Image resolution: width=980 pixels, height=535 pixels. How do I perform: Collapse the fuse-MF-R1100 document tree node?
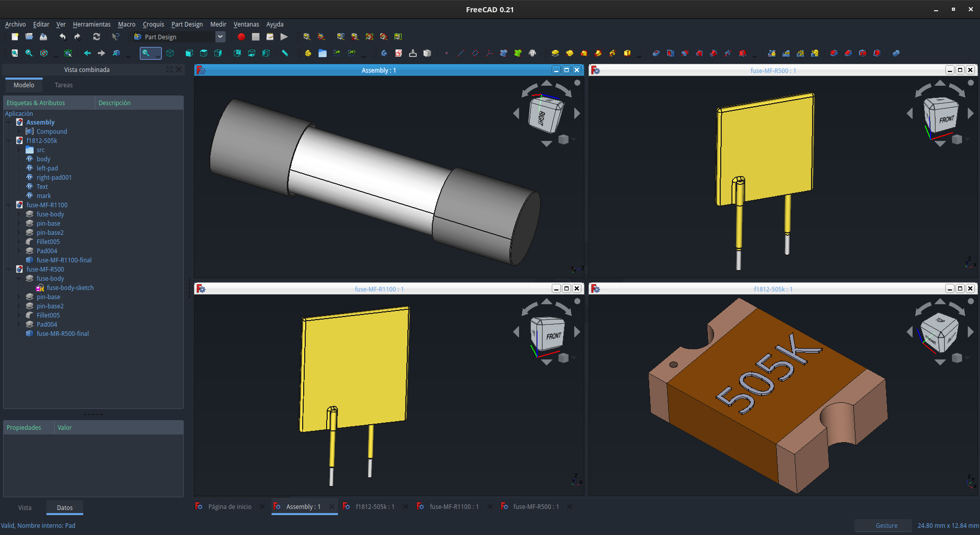tap(9, 205)
